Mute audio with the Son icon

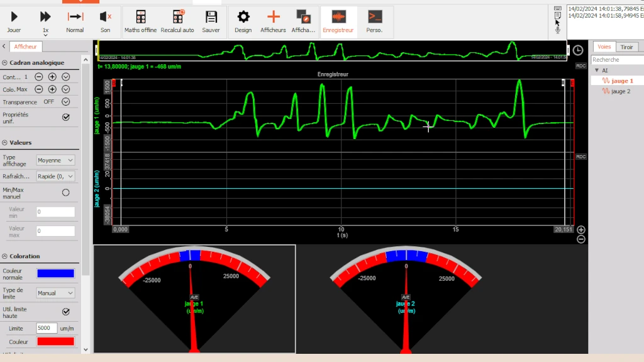click(x=105, y=18)
